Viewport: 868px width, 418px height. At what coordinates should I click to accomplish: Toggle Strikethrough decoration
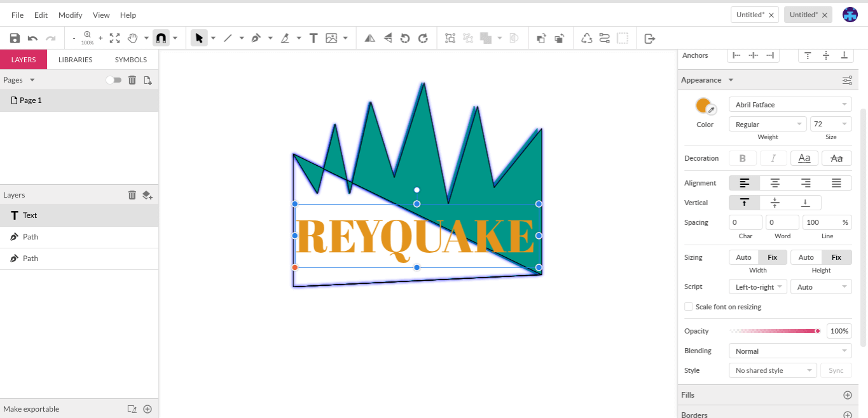click(x=836, y=158)
